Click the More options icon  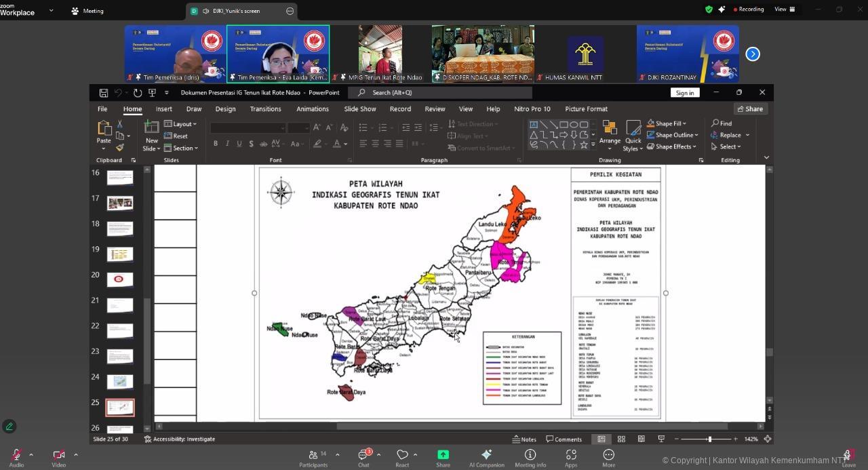[608, 455]
